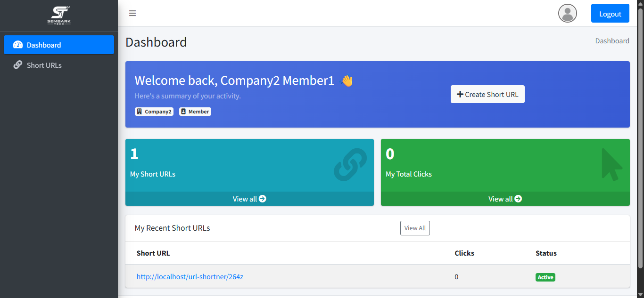The image size is (644, 298).
Task: Click the mouse cursor icon on My Total Clicks card
Action: click(x=612, y=164)
